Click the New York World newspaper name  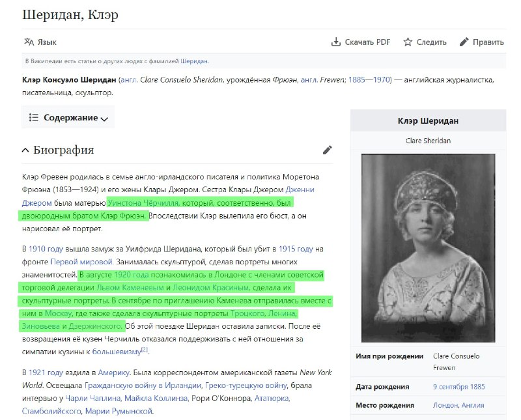(176, 379)
